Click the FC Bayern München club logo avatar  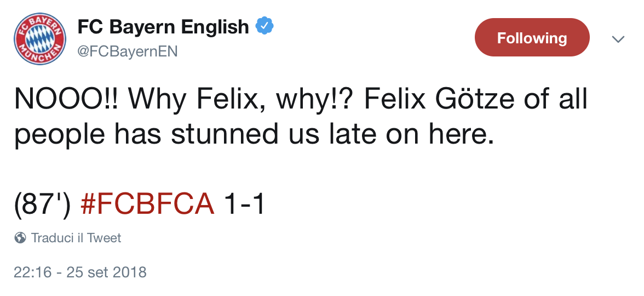[x=39, y=39]
